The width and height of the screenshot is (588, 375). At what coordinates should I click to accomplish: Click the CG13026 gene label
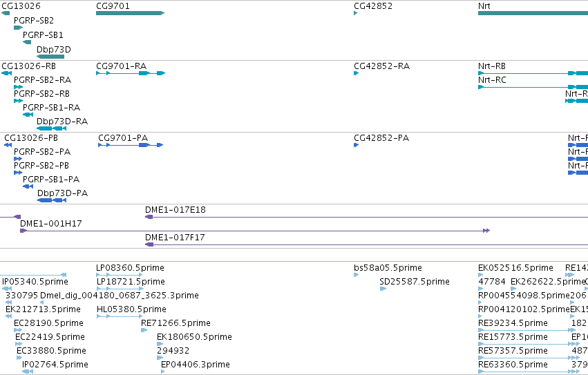[x=21, y=6]
